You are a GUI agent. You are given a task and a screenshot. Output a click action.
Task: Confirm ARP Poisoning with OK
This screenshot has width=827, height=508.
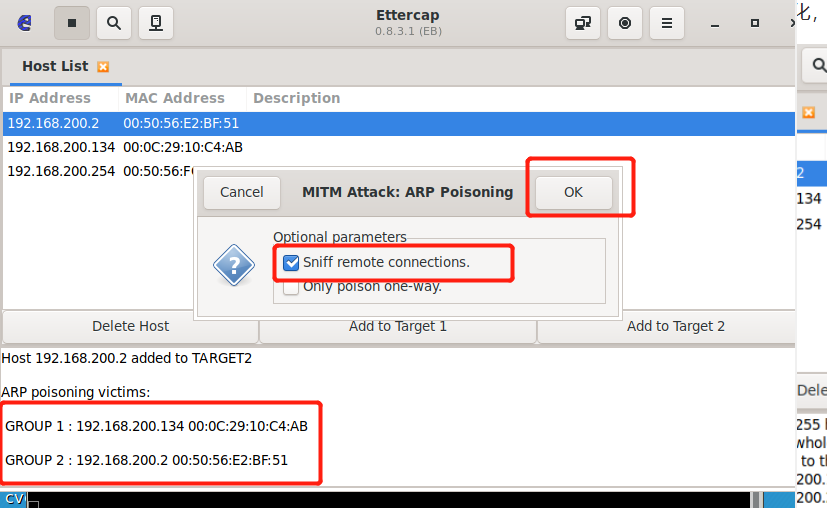click(x=573, y=192)
